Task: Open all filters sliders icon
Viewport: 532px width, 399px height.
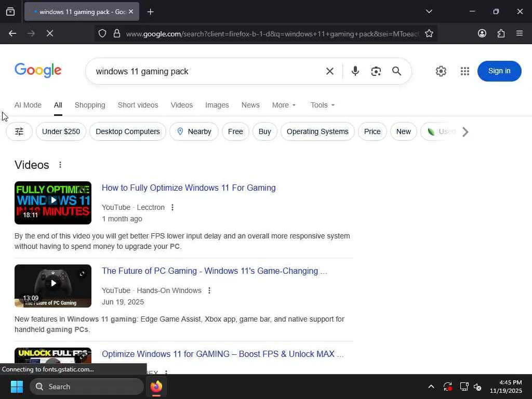Action: point(19,131)
